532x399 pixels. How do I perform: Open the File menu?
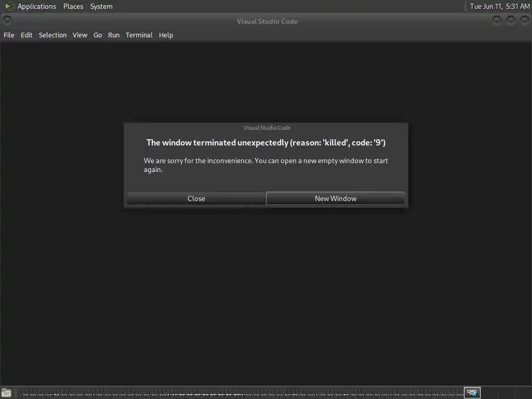coord(9,35)
